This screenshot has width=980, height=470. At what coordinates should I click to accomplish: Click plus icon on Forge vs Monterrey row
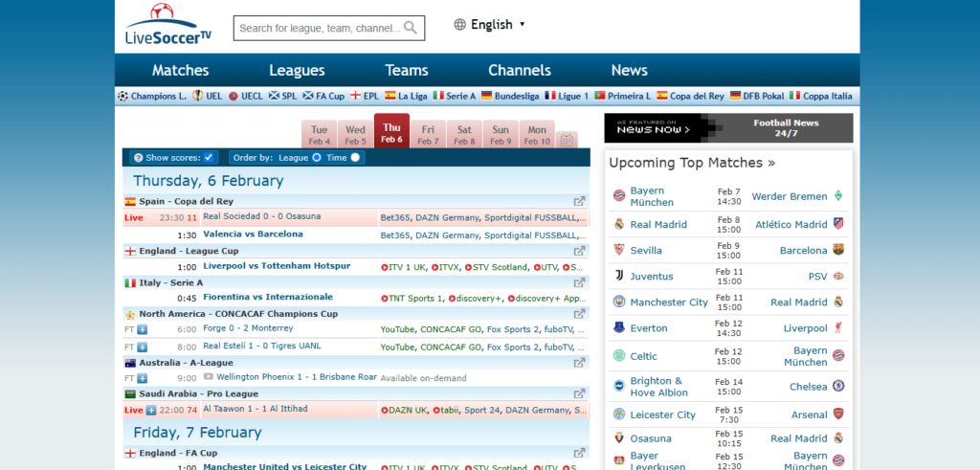coord(143,328)
